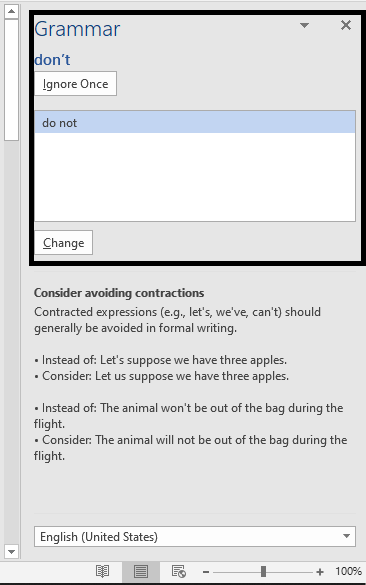Click the scrollbar up arrow
The image size is (366, 585).
(x=11, y=11)
